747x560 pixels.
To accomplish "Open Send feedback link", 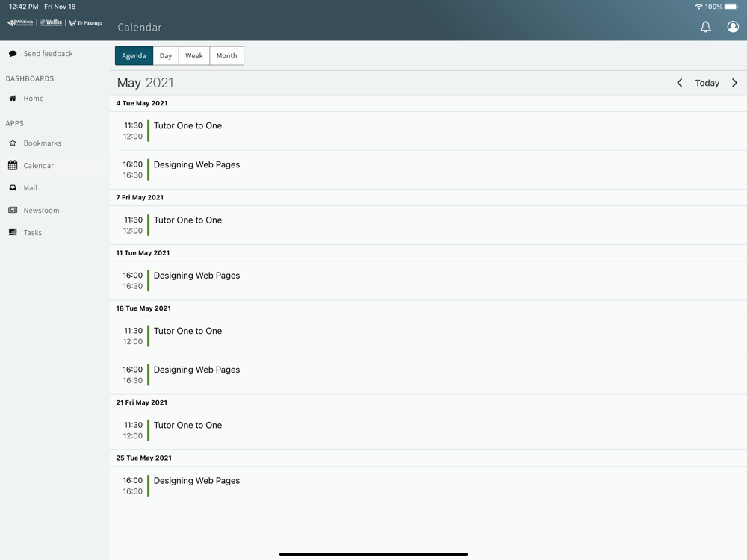I will [48, 53].
